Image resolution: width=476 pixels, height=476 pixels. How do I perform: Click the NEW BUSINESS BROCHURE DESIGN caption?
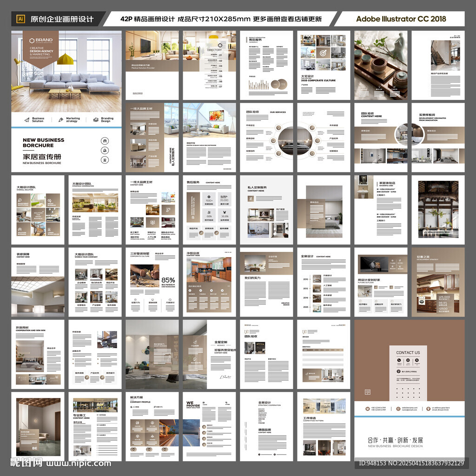pyautogui.click(x=395, y=446)
